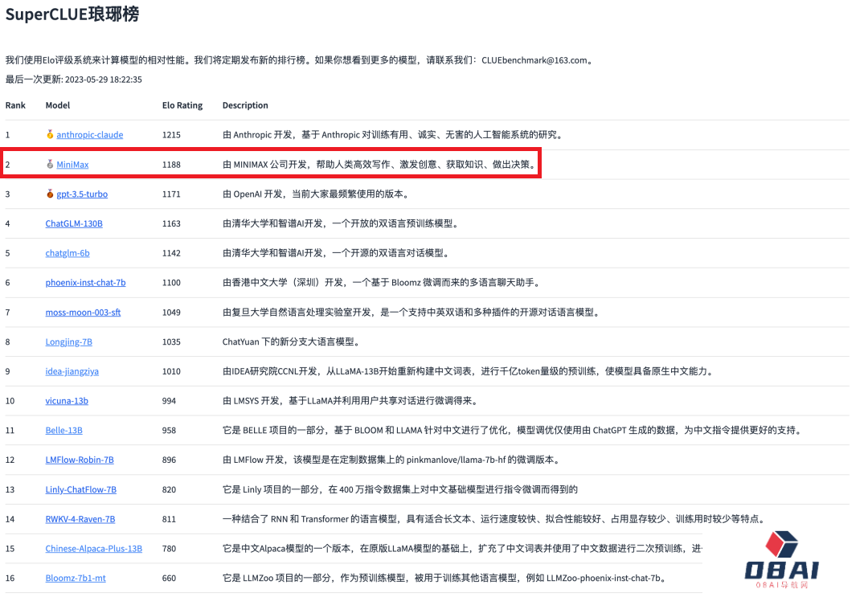Image resolution: width=868 pixels, height=597 pixels.
Task: Select the Elo rating value 1142
Action: (171, 253)
